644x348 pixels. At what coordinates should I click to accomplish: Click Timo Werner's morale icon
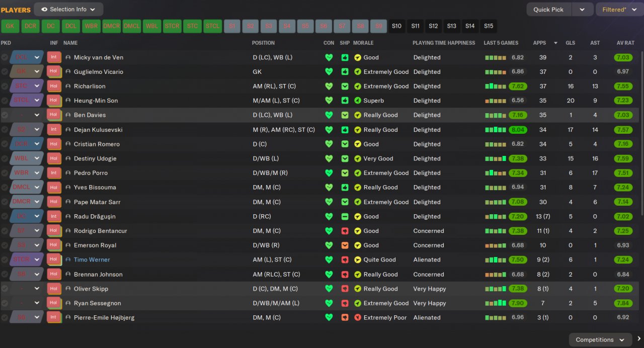pyautogui.click(x=358, y=260)
